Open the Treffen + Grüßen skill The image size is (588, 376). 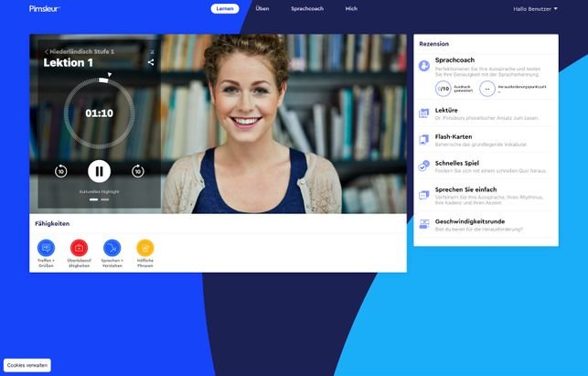46,247
